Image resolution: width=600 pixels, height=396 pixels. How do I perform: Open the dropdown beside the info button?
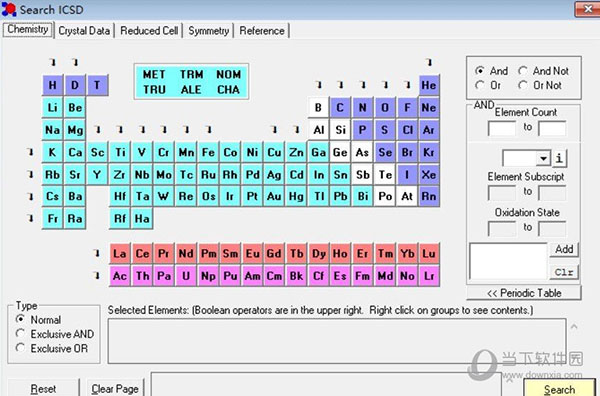tap(543, 158)
